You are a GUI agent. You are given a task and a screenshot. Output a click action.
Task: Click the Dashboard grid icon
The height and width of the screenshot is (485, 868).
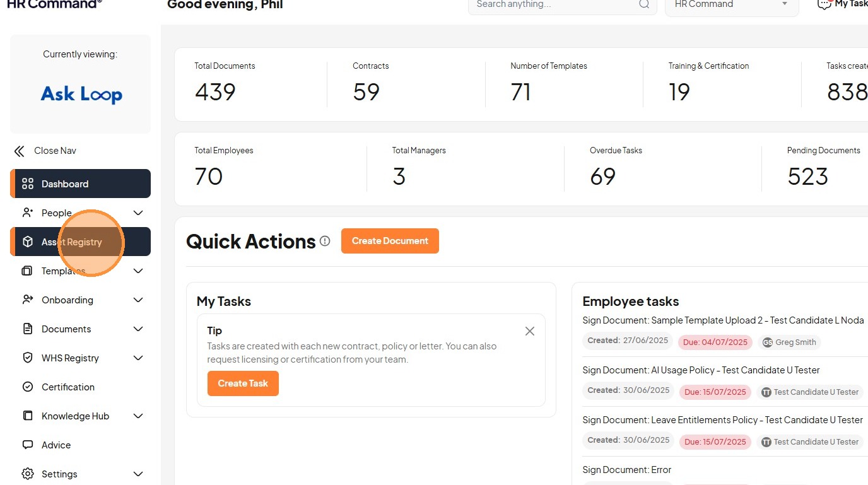tap(28, 184)
